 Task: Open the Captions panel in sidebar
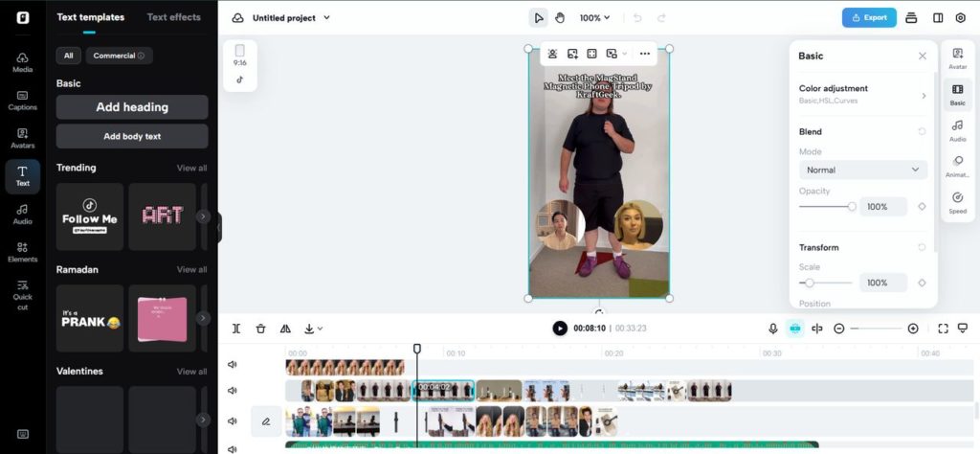tap(22, 100)
